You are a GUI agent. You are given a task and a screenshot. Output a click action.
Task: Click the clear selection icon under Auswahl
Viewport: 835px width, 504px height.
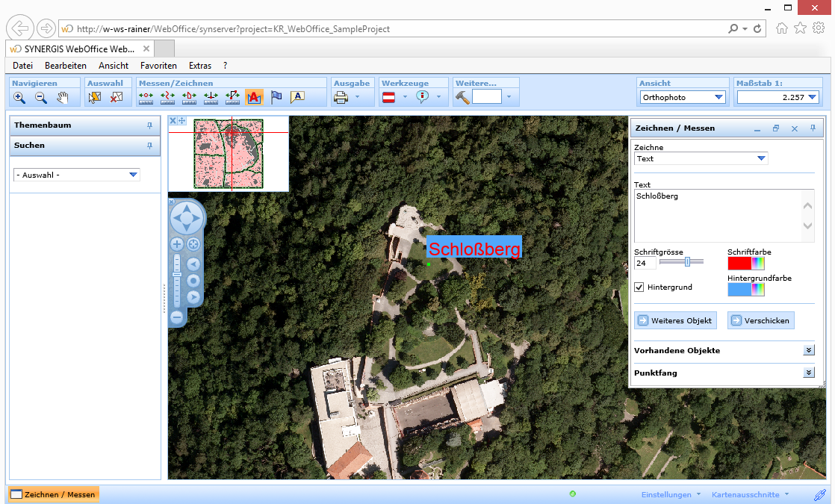click(117, 97)
